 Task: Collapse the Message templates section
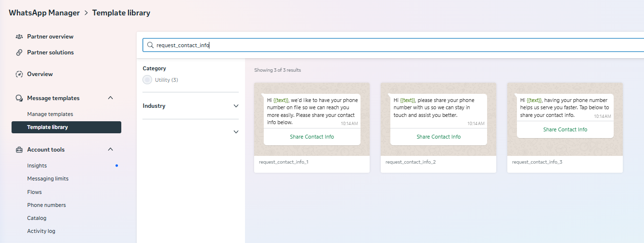110,98
